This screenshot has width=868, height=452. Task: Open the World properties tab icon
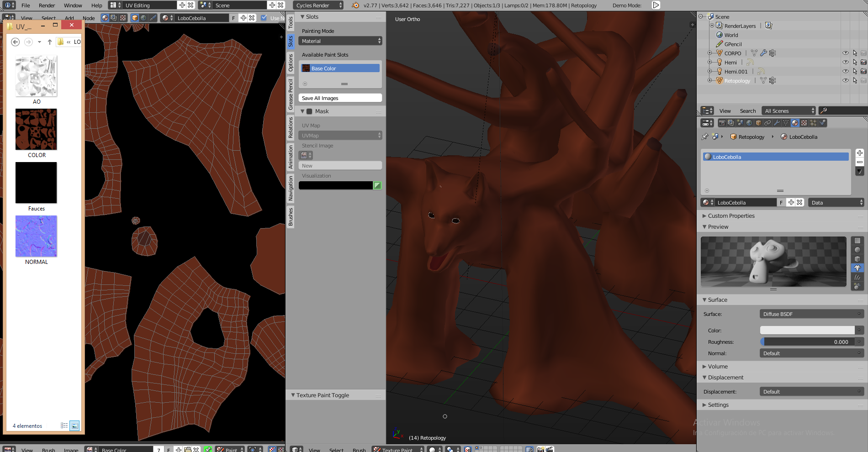[x=749, y=123]
